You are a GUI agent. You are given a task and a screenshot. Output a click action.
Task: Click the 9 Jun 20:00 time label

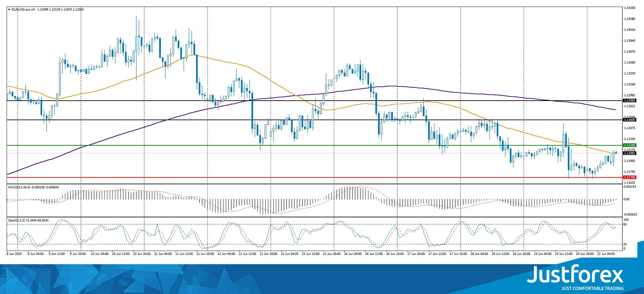pos(78,254)
